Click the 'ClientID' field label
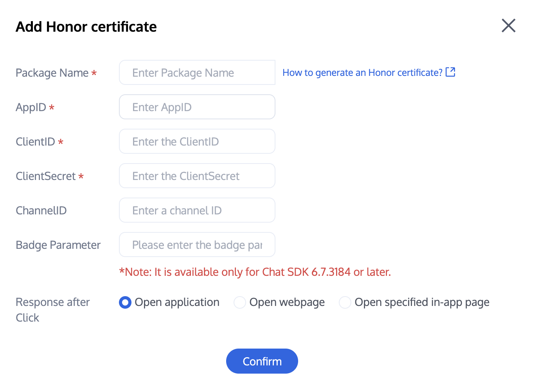 pos(36,142)
